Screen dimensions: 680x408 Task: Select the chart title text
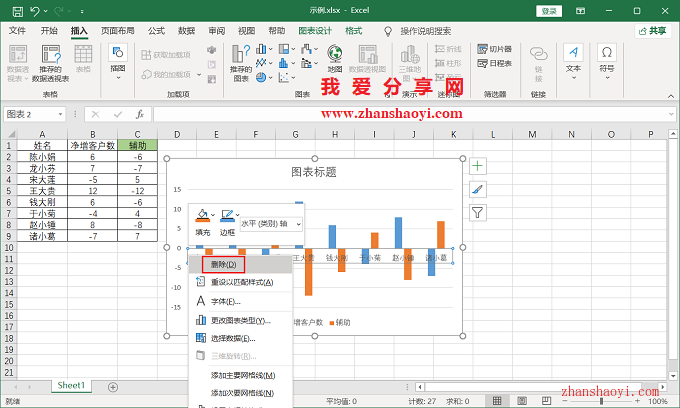pyautogui.click(x=314, y=172)
